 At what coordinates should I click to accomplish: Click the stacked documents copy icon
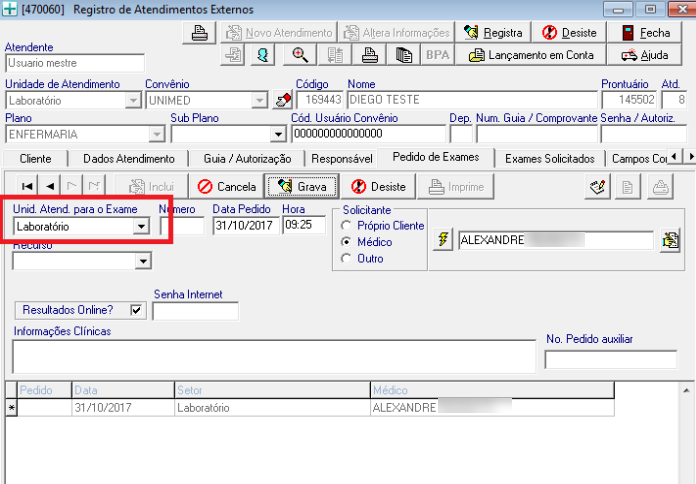403,55
